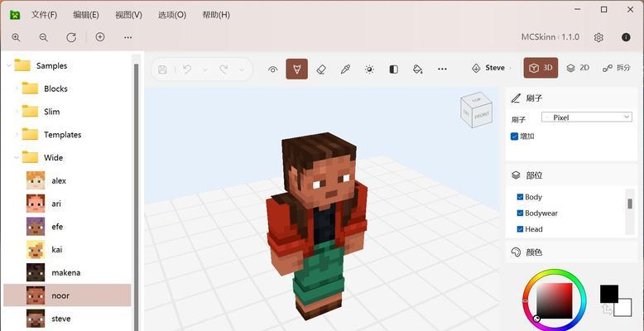Select the alex skin

coord(67,180)
